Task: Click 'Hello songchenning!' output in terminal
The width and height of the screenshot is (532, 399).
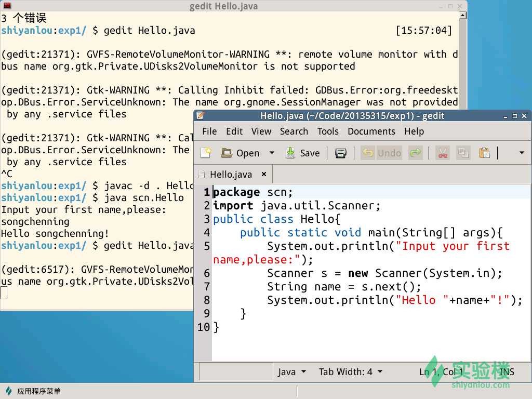Action: tap(55, 234)
